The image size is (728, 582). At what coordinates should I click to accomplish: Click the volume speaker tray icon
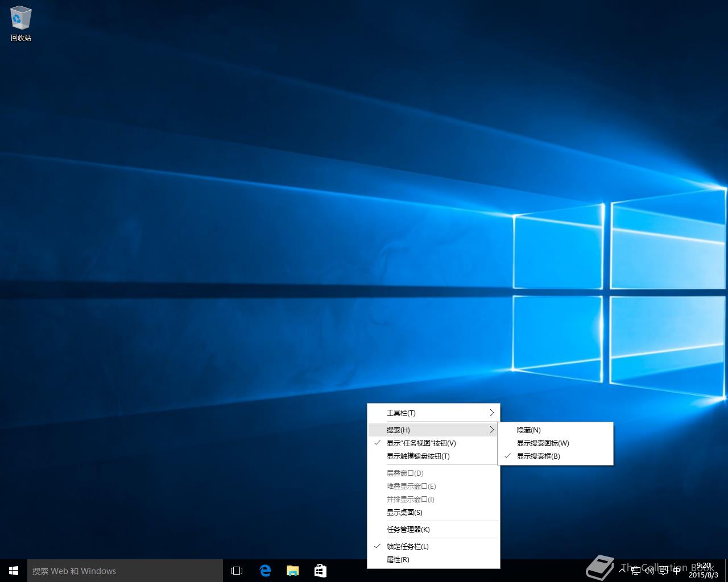[650, 570]
